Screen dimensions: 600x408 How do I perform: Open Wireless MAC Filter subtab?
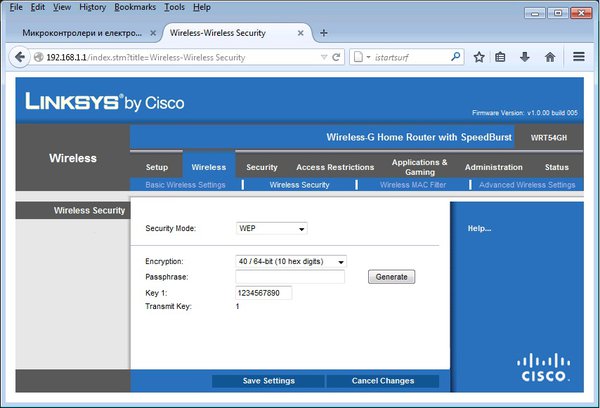(413, 185)
